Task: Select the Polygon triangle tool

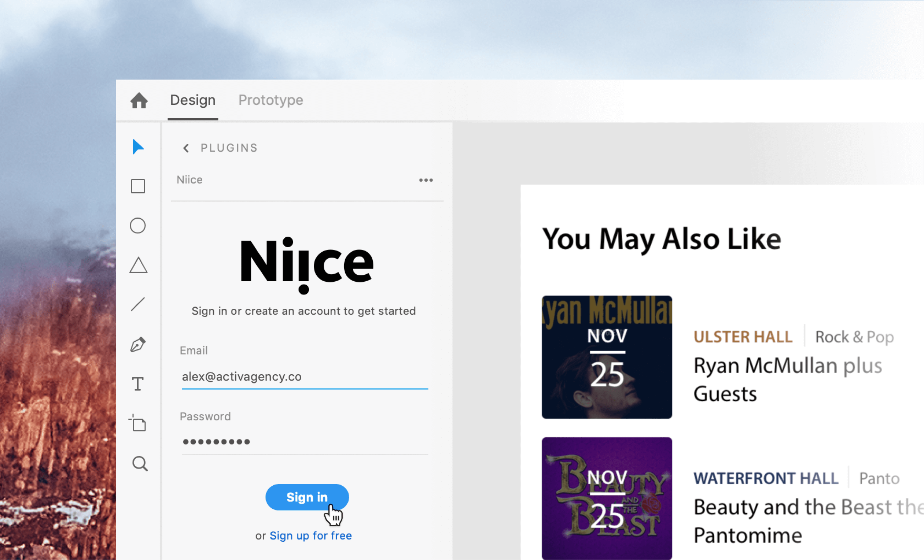Action: [x=139, y=266]
